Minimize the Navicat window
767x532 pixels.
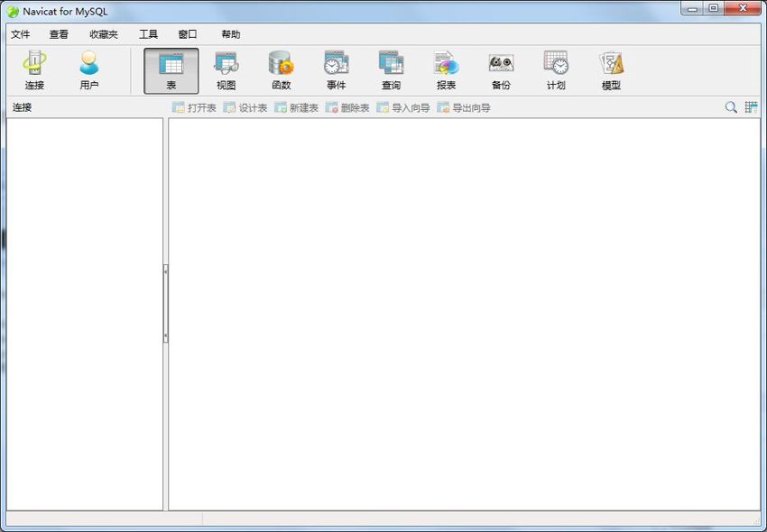click(693, 8)
